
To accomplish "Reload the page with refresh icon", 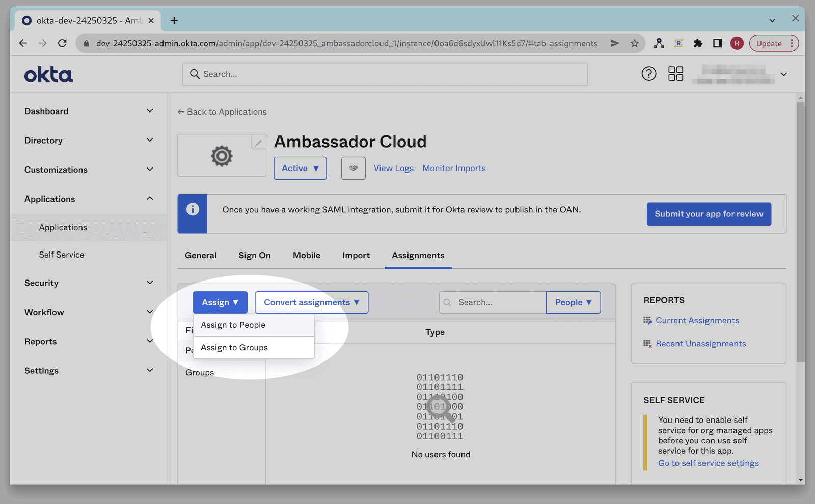I will click(62, 43).
